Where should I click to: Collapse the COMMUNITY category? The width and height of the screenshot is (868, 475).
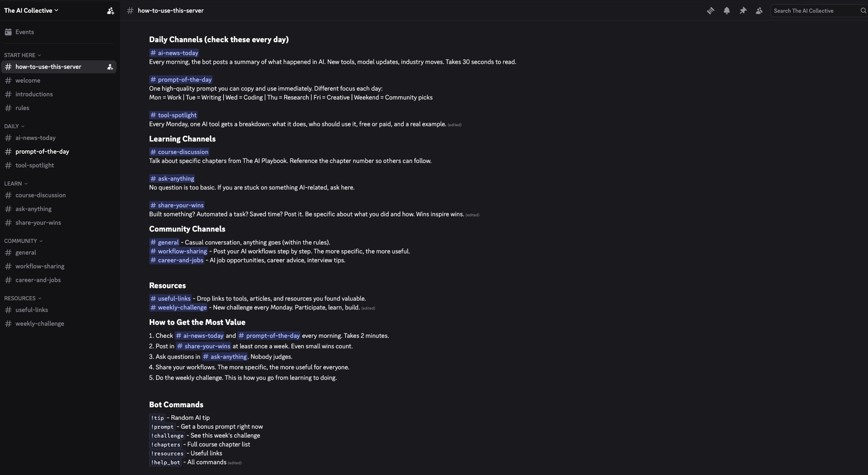pos(23,241)
